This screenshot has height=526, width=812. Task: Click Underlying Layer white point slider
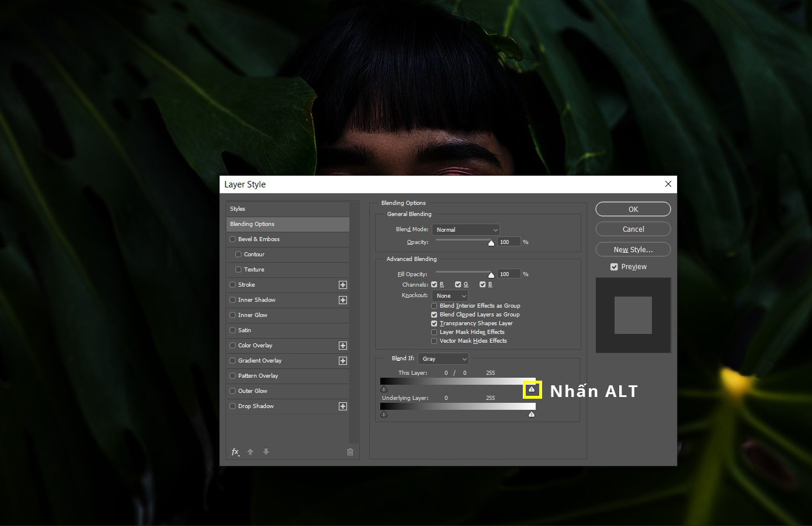(x=532, y=414)
